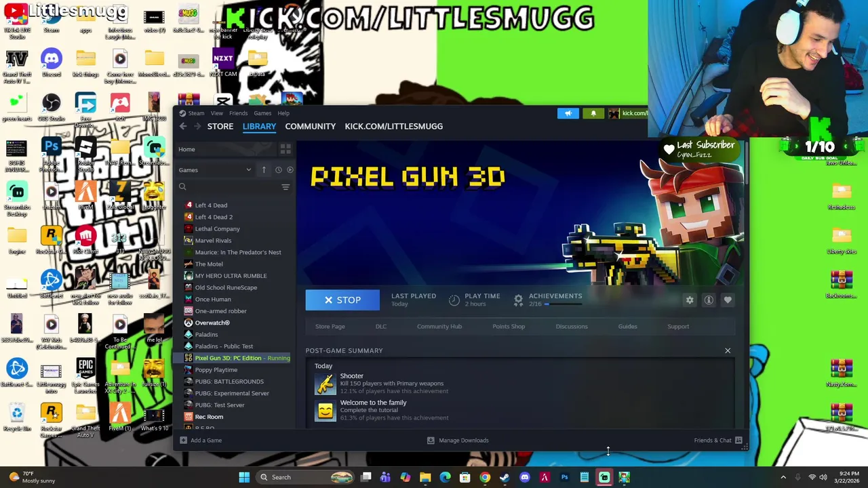Open the Store Page link
Screen dimensions: 868x488
(330, 327)
